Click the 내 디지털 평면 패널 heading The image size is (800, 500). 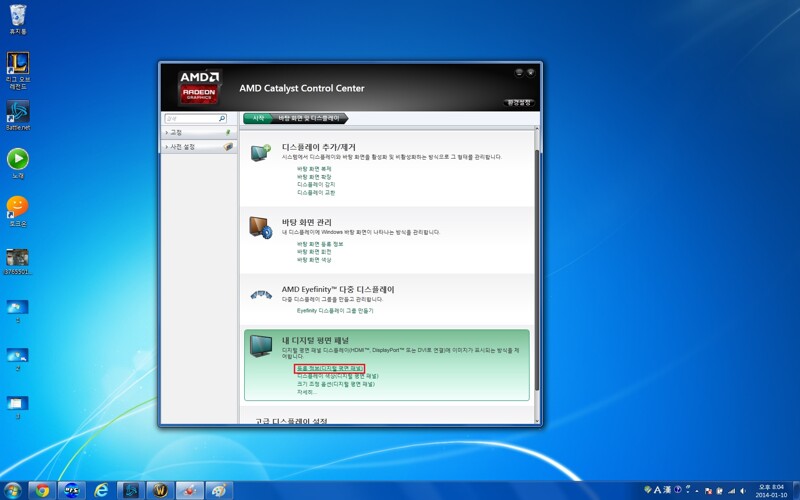[x=315, y=340]
